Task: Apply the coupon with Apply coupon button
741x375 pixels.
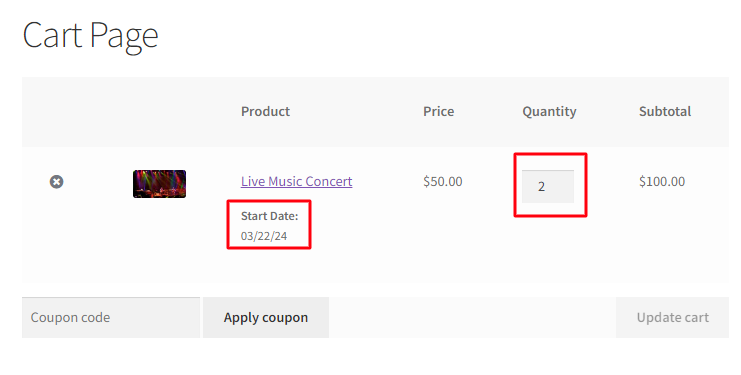Action: (x=266, y=317)
